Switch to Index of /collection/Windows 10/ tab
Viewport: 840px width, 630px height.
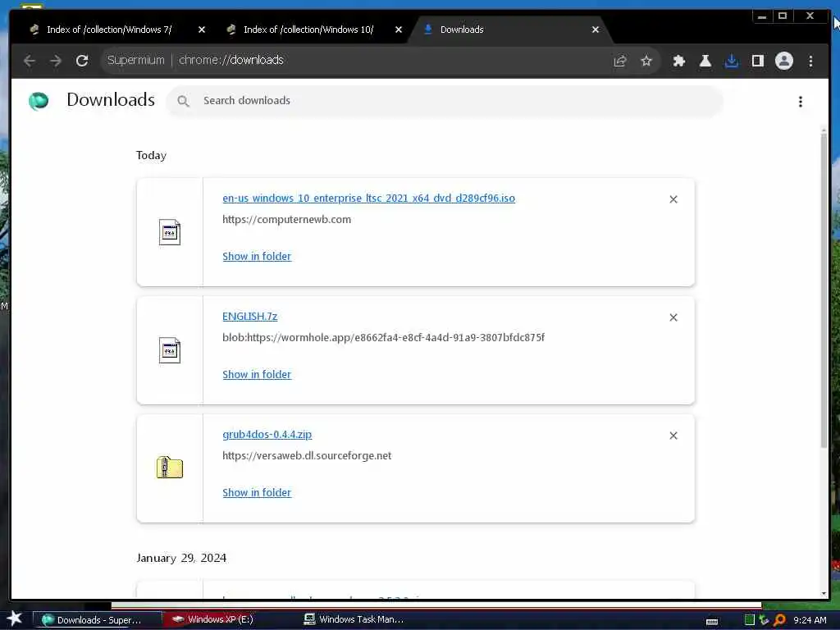click(x=308, y=30)
